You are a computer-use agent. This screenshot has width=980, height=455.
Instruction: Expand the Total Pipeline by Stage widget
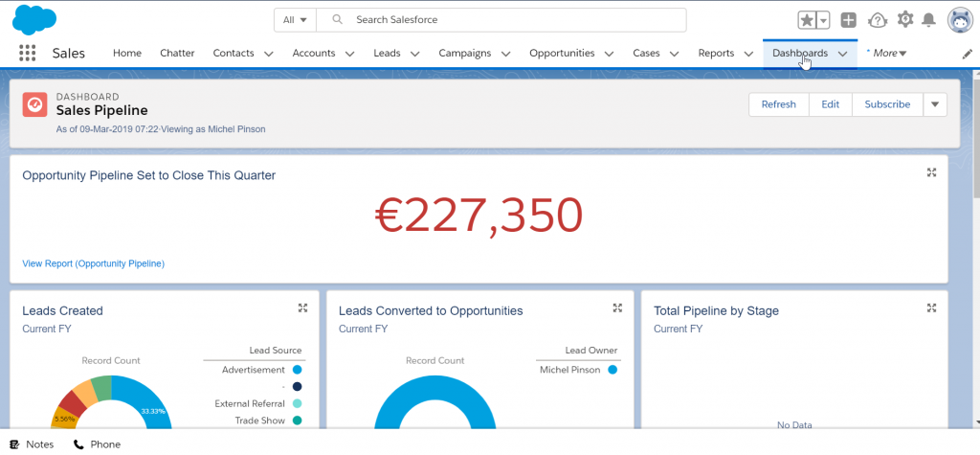coord(931,307)
